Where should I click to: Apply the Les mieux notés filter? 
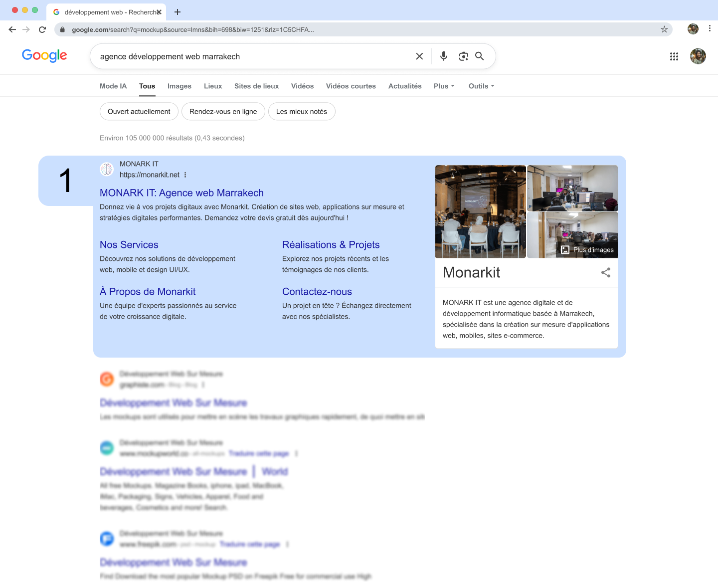pyautogui.click(x=302, y=112)
